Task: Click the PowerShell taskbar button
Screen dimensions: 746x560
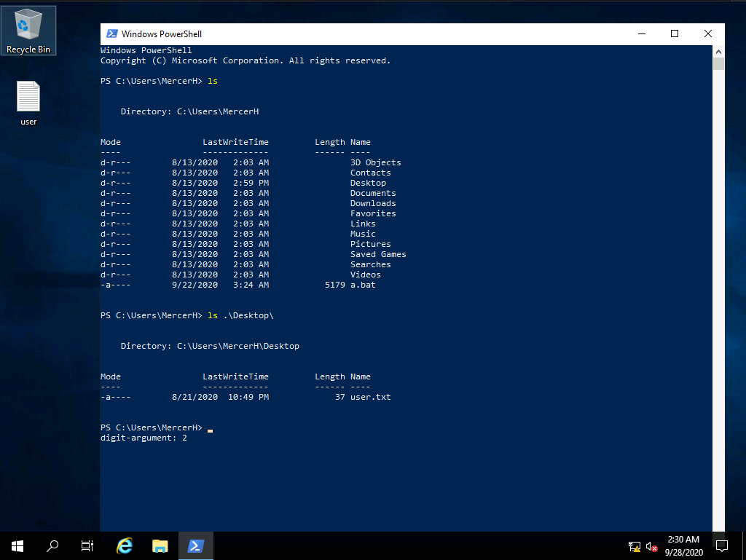Action: 196,545
